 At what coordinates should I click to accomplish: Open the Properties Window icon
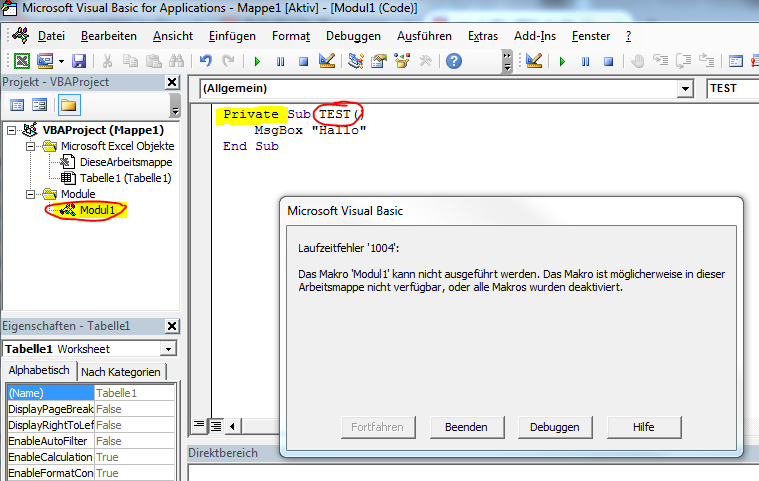tap(379, 61)
